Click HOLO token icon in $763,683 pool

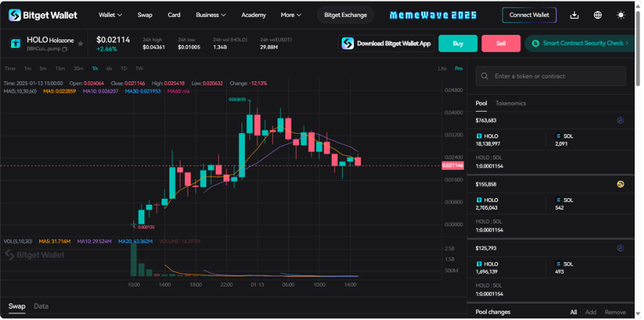point(479,136)
